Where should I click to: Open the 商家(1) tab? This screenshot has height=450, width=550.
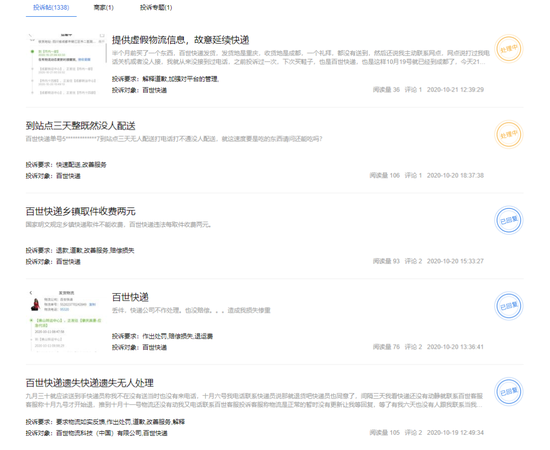tap(103, 8)
